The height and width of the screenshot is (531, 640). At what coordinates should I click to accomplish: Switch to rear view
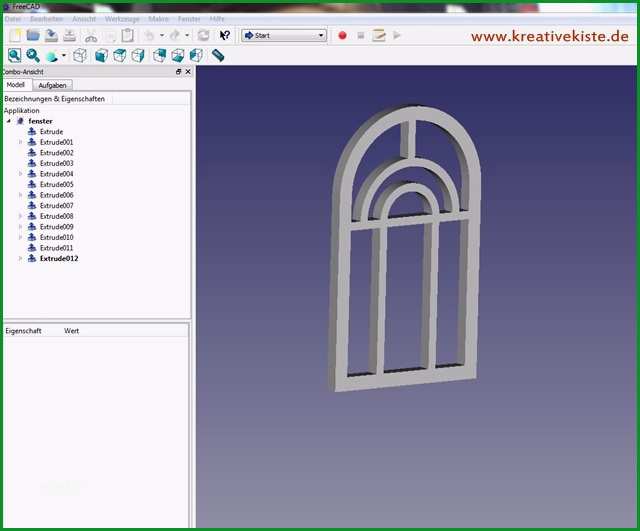pyautogui.click(x=159, y=56)
